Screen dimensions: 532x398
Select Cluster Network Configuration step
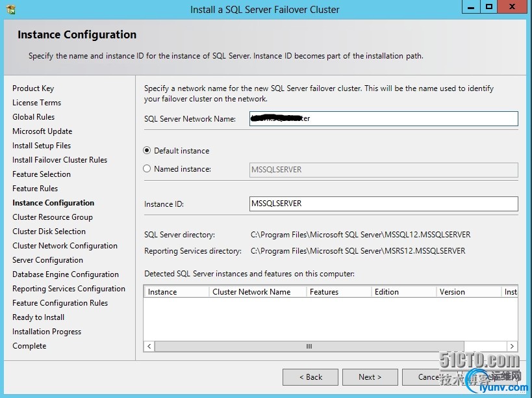65,246
